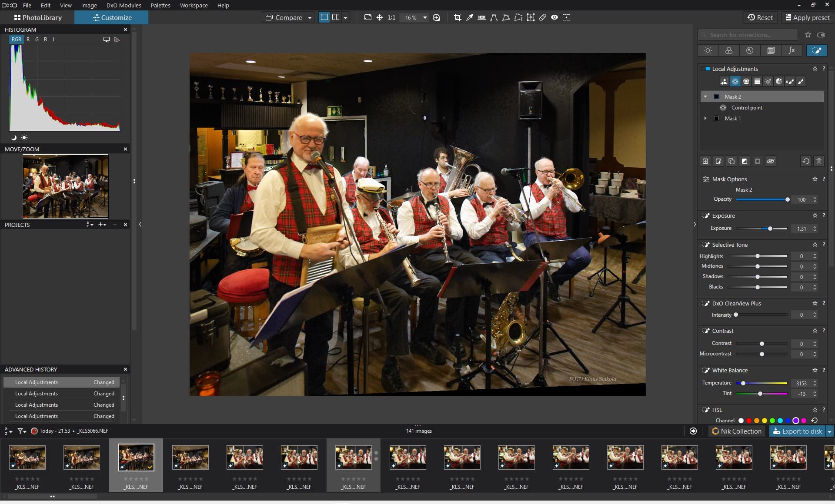Screen dimensions: 835x504
Task: Click the Apply preset button
Action: tap(807, 17)
